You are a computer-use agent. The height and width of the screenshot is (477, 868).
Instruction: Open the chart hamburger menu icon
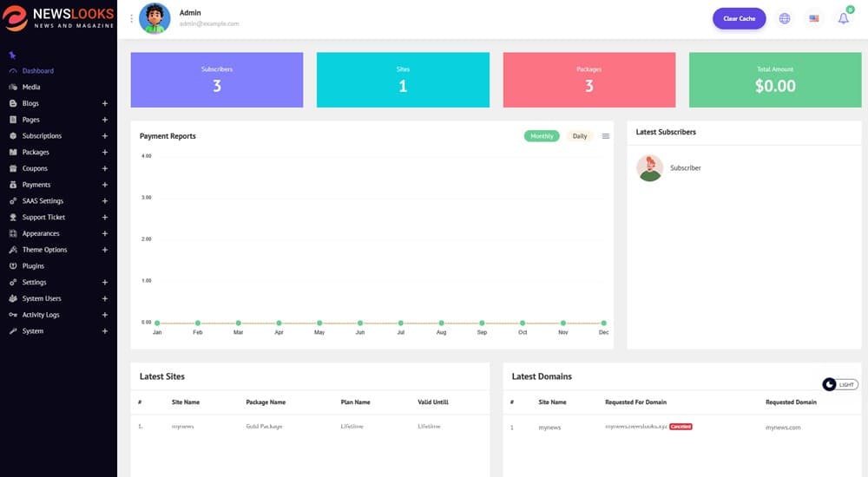[x=606, y=136]
